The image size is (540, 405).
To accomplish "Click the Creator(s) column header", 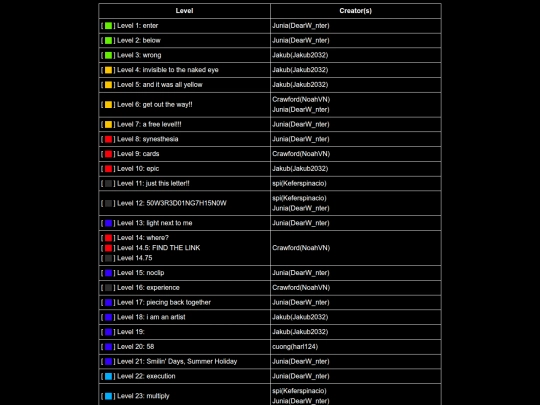I will pyautogui.click(x=355, y=11).
